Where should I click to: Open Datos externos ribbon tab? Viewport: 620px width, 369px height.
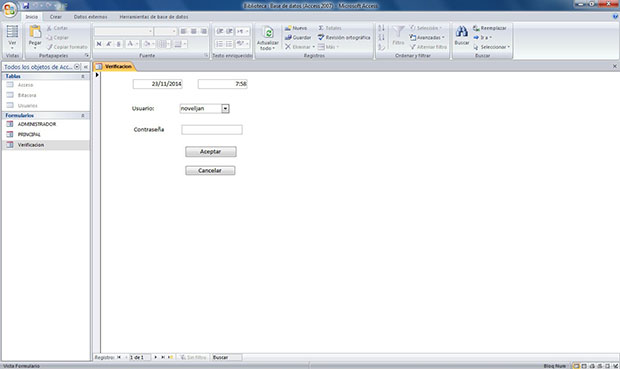(x=91, y=17)
